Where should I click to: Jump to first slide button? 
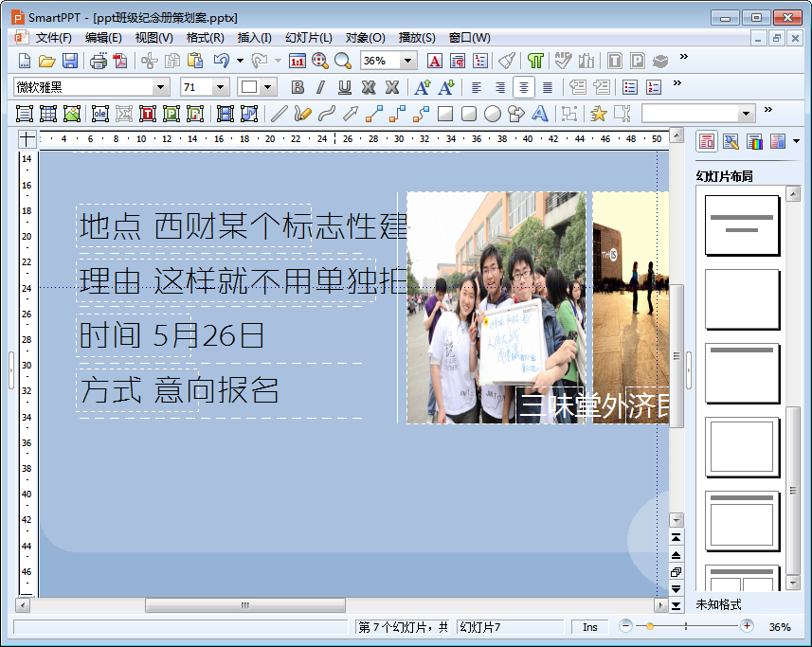pyautogui.click(x=676, y=538)
